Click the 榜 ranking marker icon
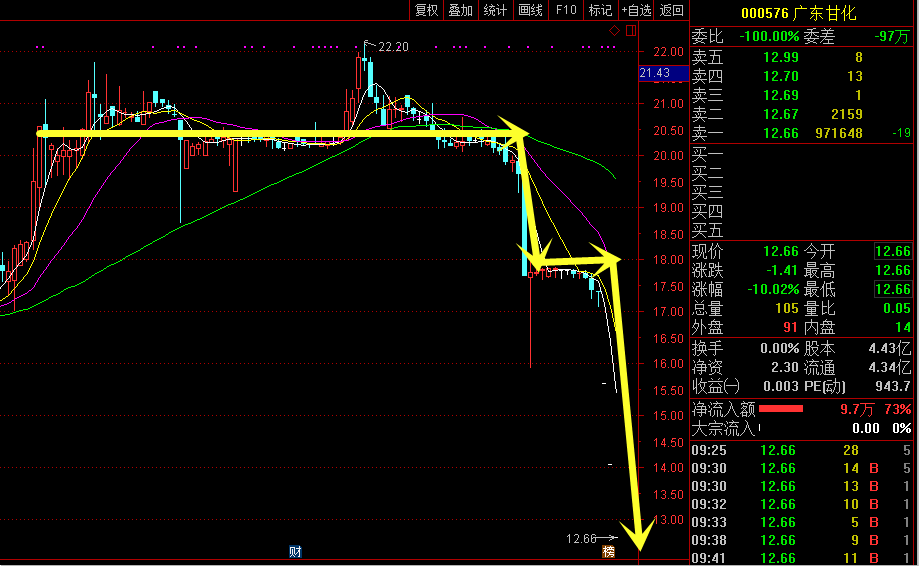This screenshot has height=566, width=919. pyautogui.click(x=607, y=551)
